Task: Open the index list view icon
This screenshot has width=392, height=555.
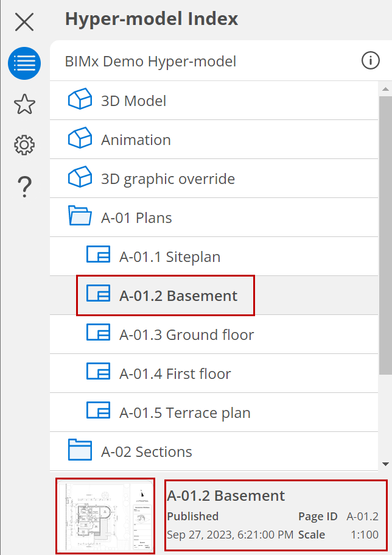Action: click(x=24, y=63)
